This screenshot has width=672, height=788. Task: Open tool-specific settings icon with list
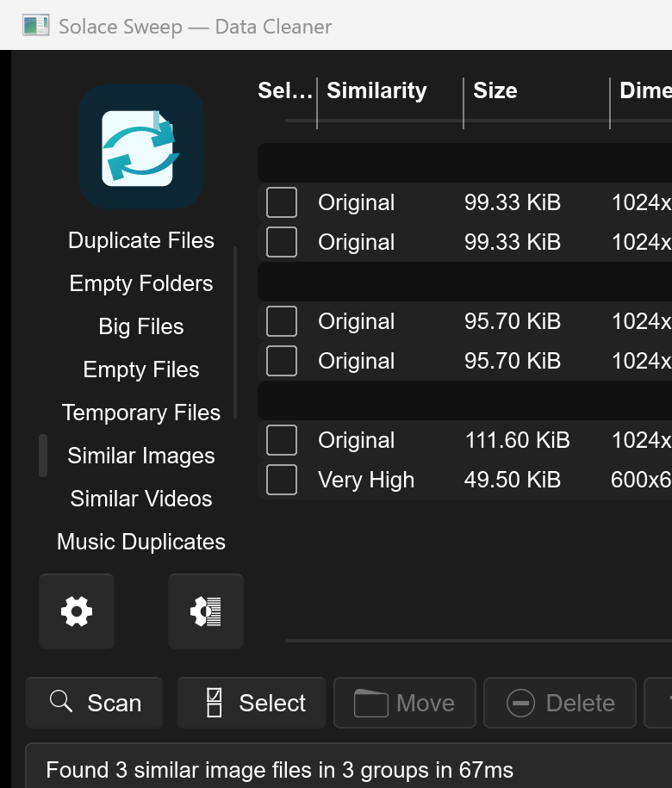click(206, 611)
